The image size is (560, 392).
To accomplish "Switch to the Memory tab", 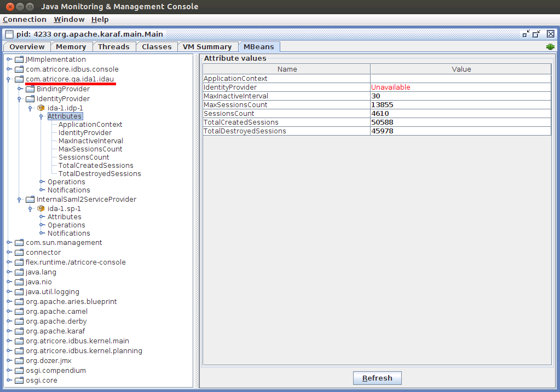I will [71, 46].
